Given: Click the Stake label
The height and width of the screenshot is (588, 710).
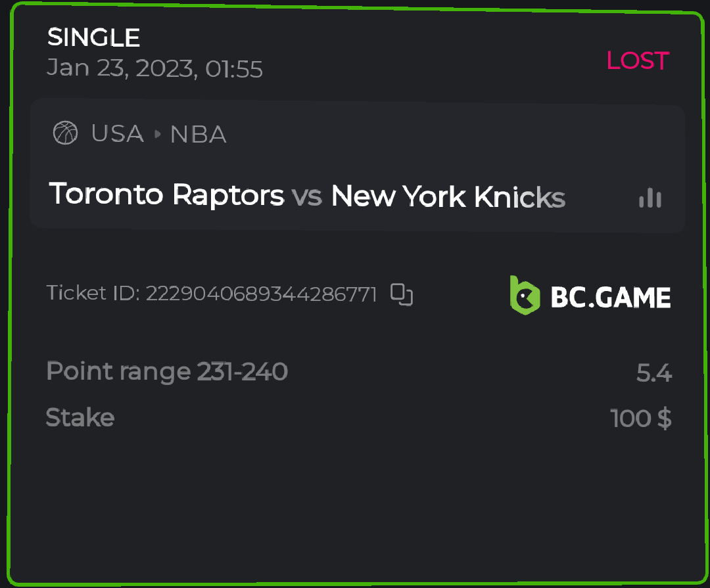Looking at the screenshot, I should [x=80, y=417].
